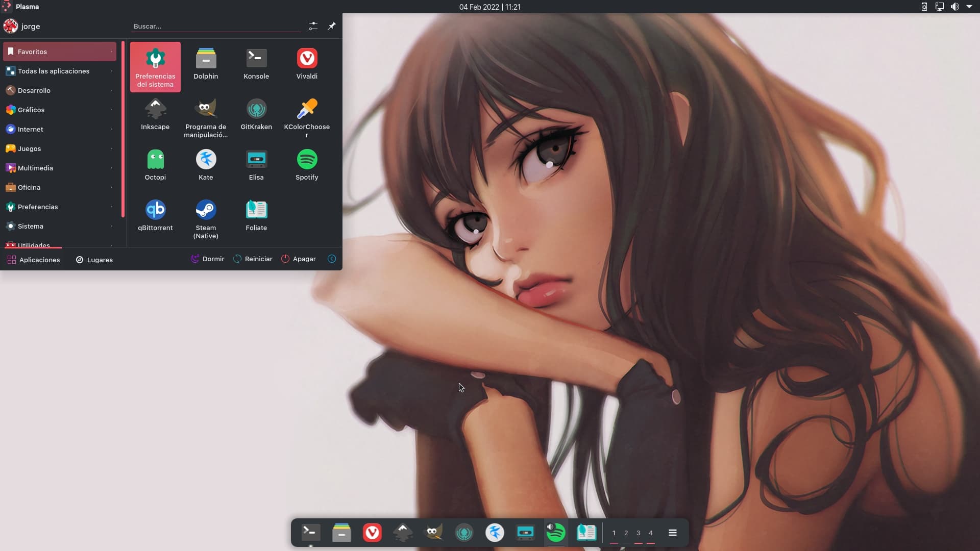Screen dimensions: 980x551
Task: Switch to the Aplicaciones tab
Action: tap(34, 260)
